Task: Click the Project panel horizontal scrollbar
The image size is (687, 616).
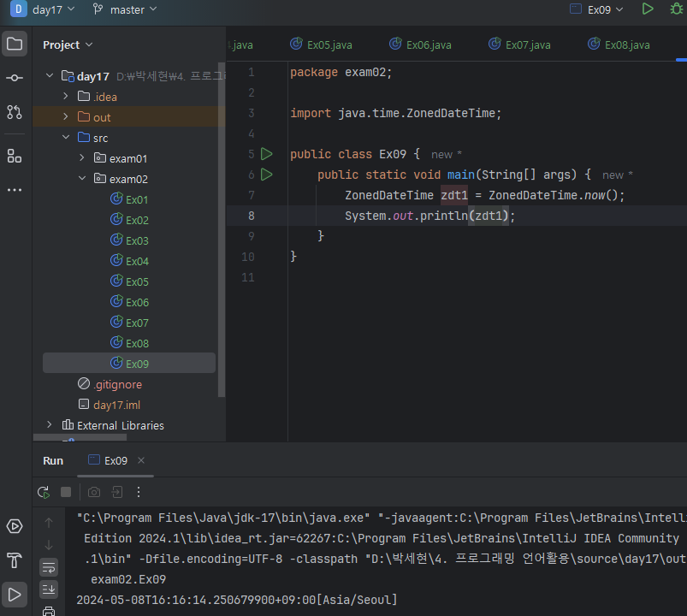Action: [80, 438]
